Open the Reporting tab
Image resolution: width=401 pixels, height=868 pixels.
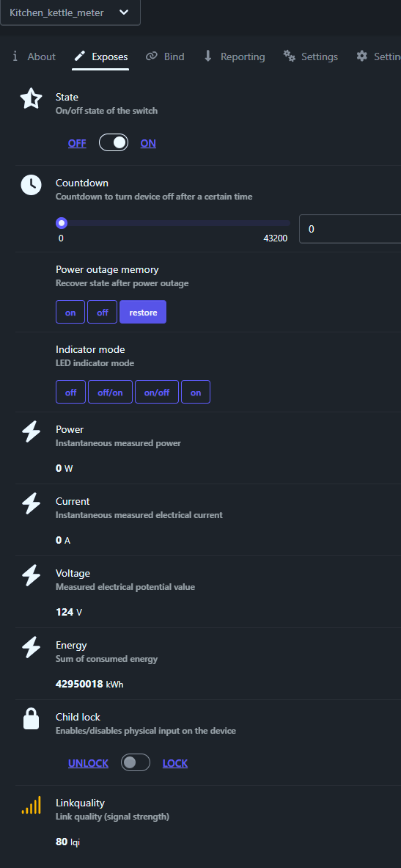(234, 56)
